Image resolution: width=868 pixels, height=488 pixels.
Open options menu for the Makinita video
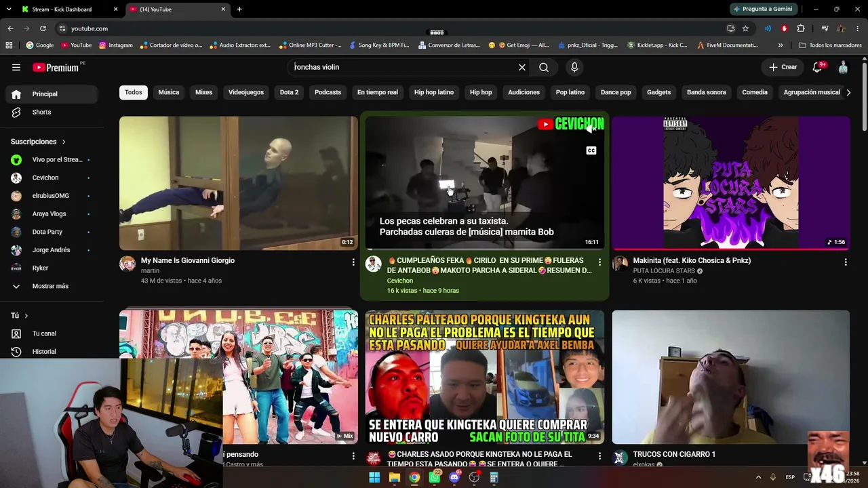pyautogui.click(x=846, y=262)
